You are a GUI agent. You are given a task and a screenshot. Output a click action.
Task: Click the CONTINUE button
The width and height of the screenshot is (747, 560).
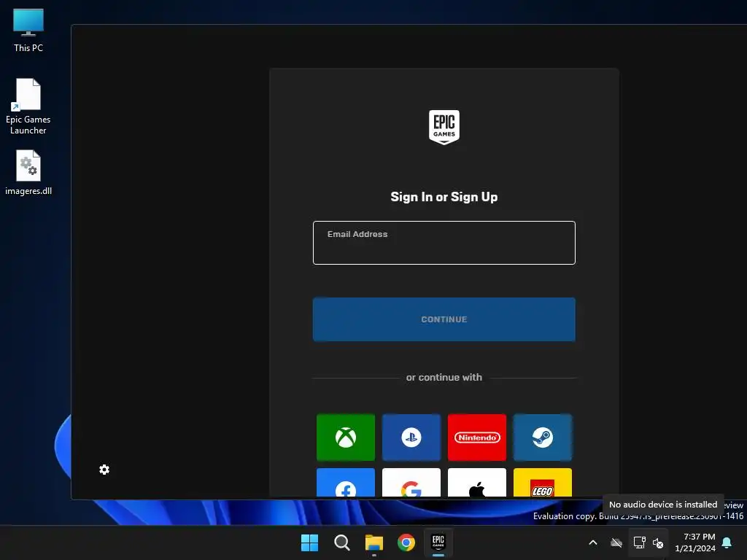tap(444, 319)
